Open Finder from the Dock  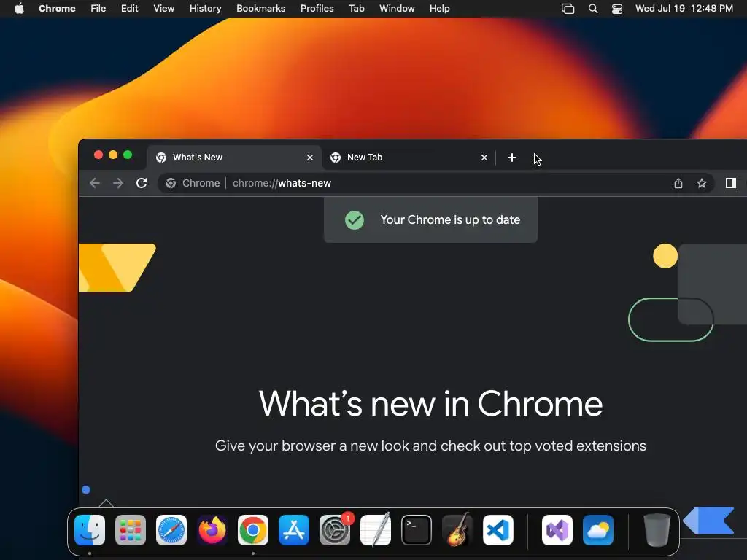point(90,530)
